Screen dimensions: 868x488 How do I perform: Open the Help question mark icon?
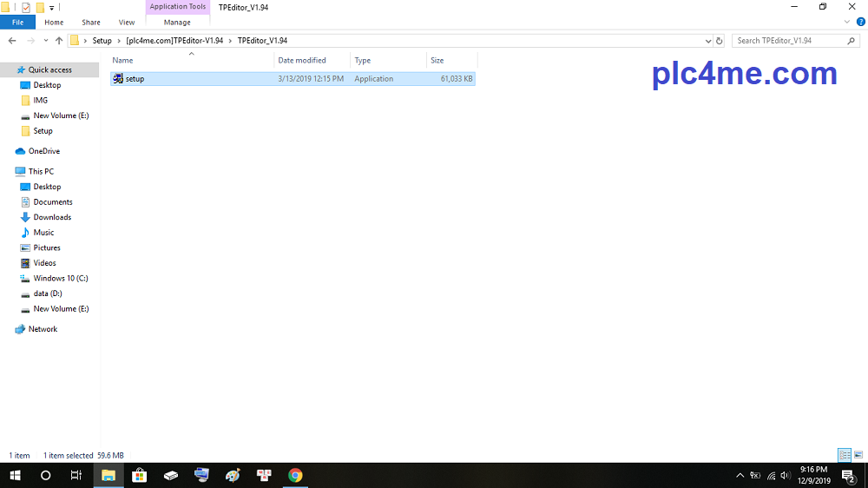(x=860, y=22)
